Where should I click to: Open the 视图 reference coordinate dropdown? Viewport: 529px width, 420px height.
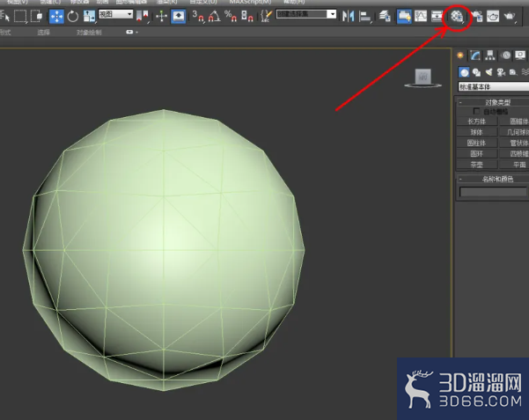click(x=115, y=14)
